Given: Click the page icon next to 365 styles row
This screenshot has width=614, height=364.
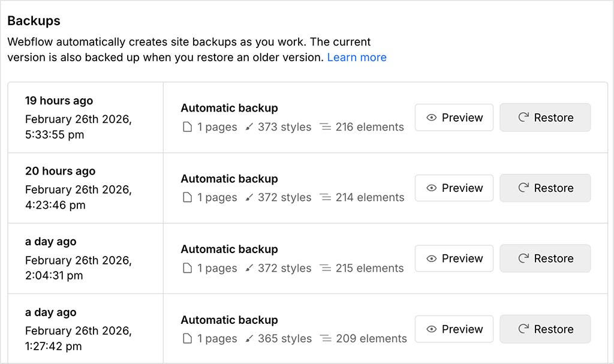Looking at the screenshot, I should point(186,339).
